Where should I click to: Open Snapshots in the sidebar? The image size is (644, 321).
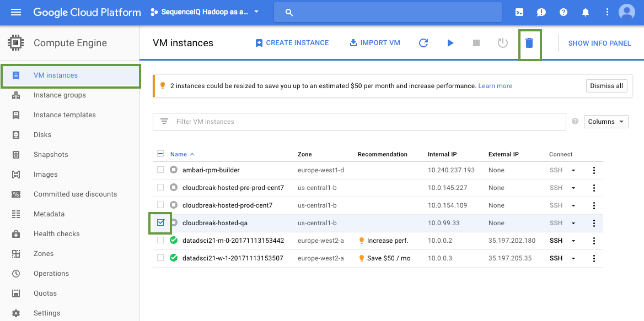(x=51, y=155)
